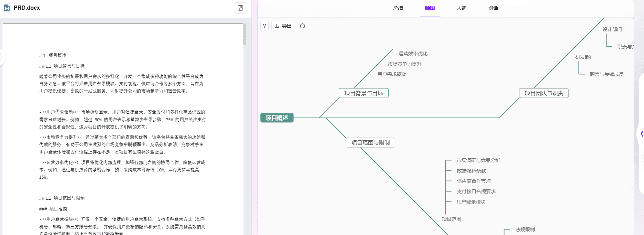Image resolution: width=644 pixels, height=235 pixels.
Task: Click the '# 1. 项目概述' heading in document
Action: (x=53, y=55)
